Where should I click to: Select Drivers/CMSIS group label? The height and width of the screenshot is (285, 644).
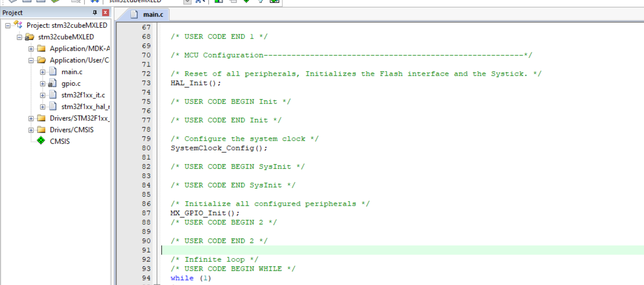72,130
